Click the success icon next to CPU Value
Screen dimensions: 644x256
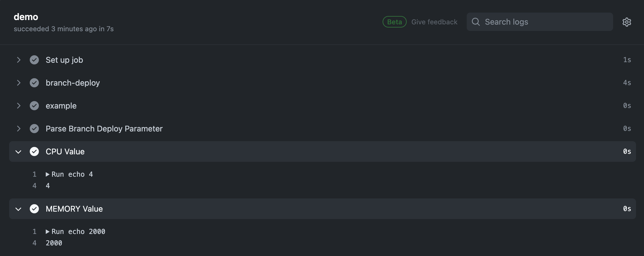(x=34, y=151)
